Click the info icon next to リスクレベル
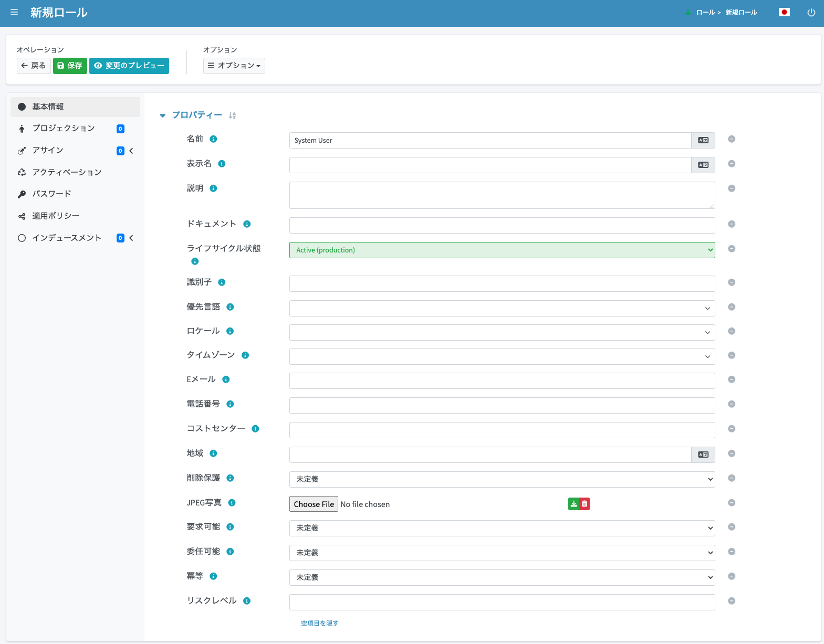 click(x=247, y=601)
